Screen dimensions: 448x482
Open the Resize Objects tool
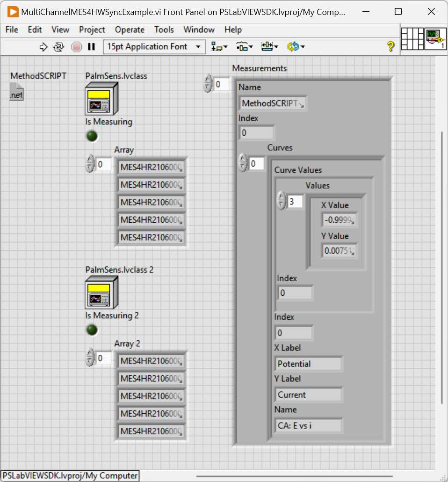coord(269,47)
